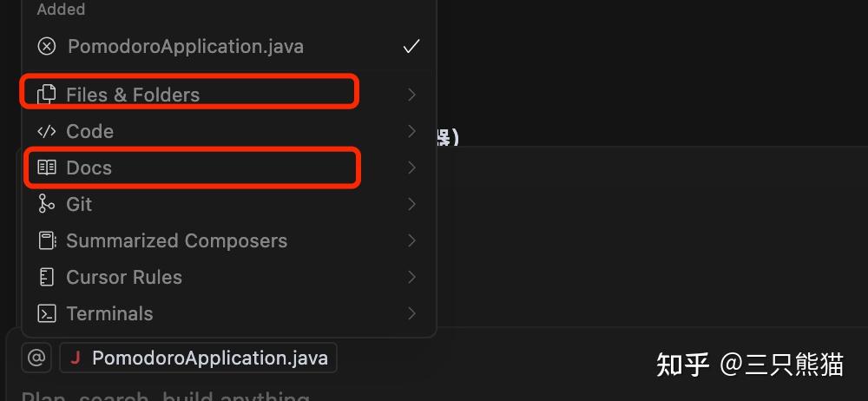Image resolution: width=868 pixels, height=401 pixels.
Task: Click the Terminals prompt icon
Action: (x=47, y=313)
